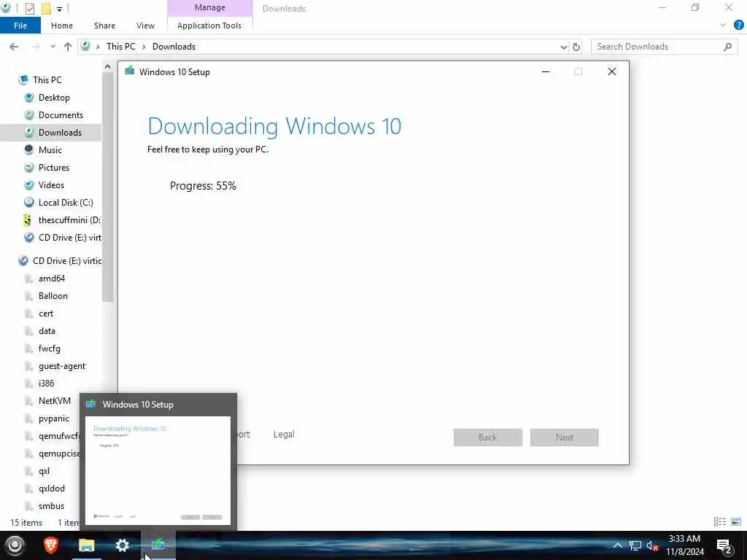Screen dimensions: 747x560
Task: Click the taskbar clock showing 3:33 AM
Action: coord(684,545)
